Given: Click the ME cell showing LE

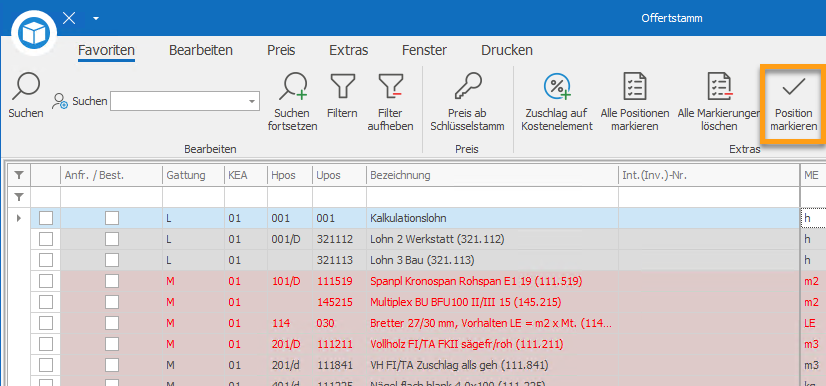Looking at the screenshot, I should pyautogui.click(x=813, y=323).
